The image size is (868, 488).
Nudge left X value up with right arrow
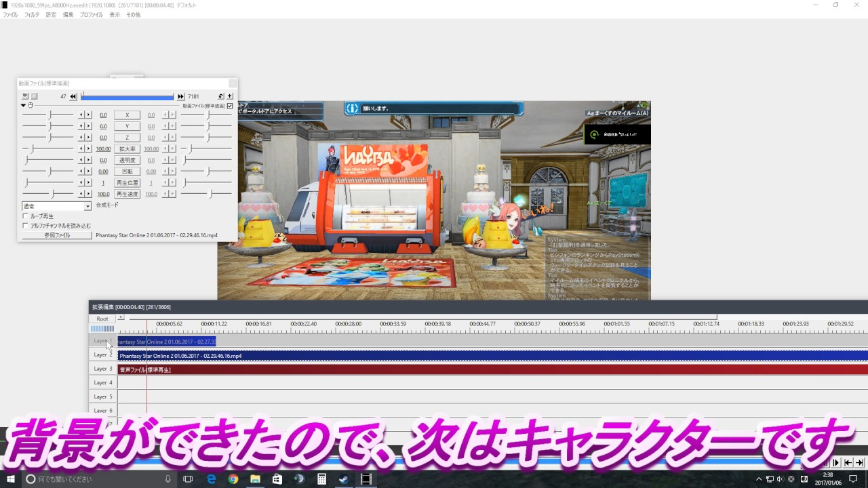pyautogui.click(x=88, y=115)
